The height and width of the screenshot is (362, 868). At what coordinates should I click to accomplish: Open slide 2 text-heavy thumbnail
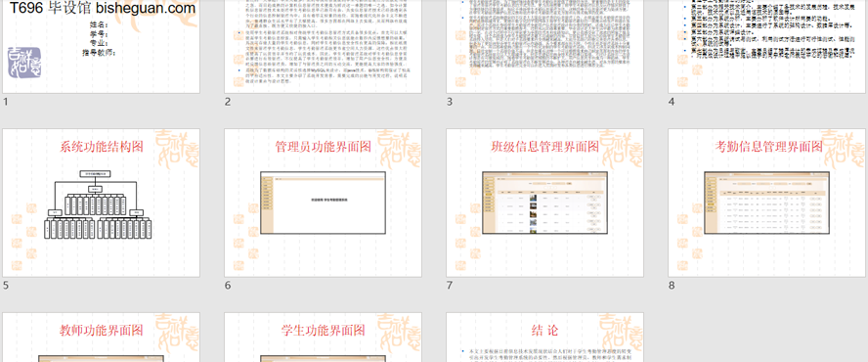click(x=324, y=47)
